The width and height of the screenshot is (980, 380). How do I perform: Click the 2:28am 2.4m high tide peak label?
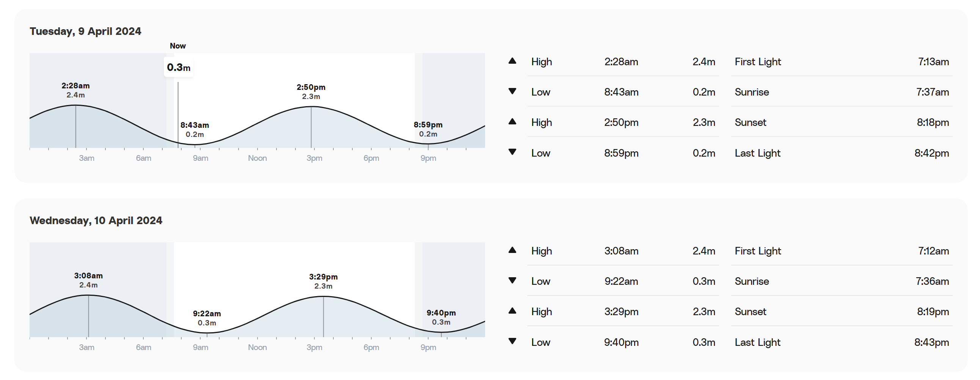coord(76,90)
